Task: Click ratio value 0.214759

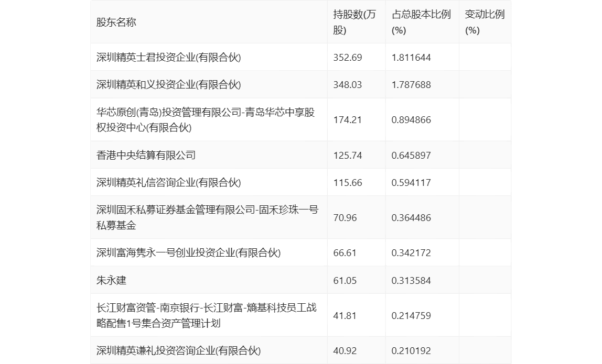Action: click(x=411, y=316)
